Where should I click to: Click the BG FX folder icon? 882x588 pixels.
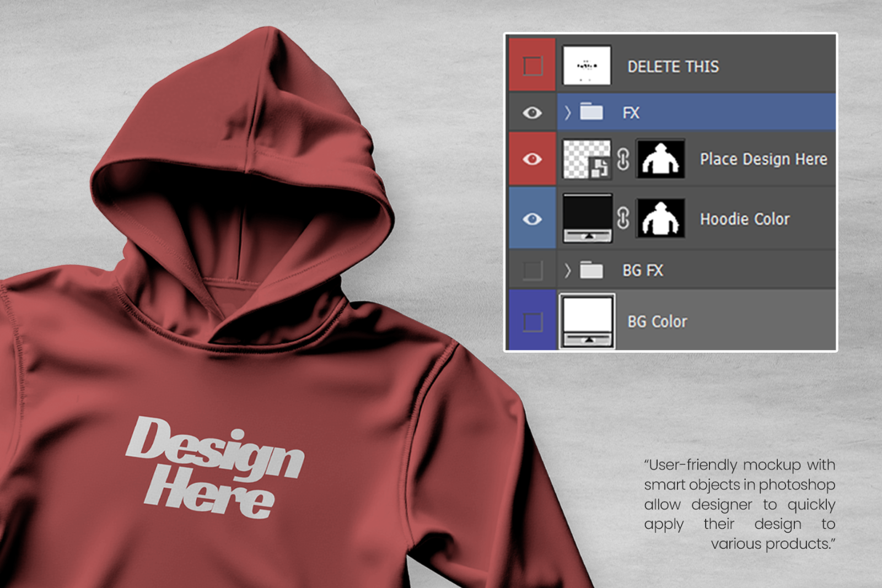tap(591, 270)
